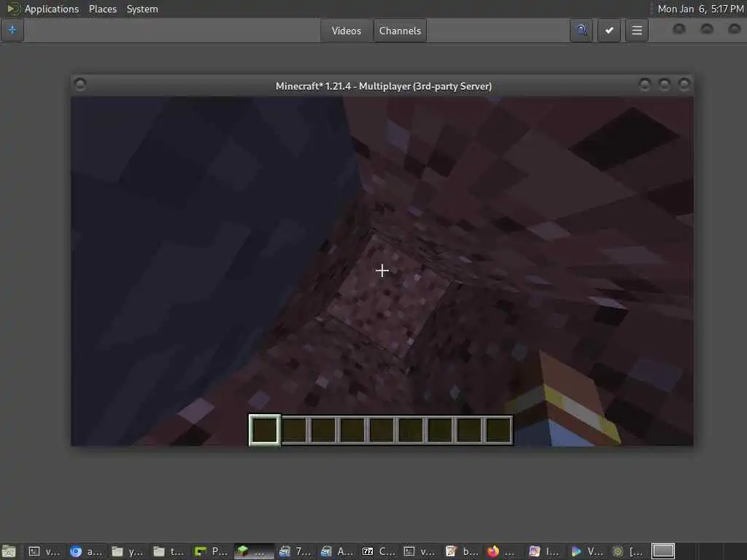Click the show desktop icon in taskbar
The image size is (747, 560).
[9, 551]
